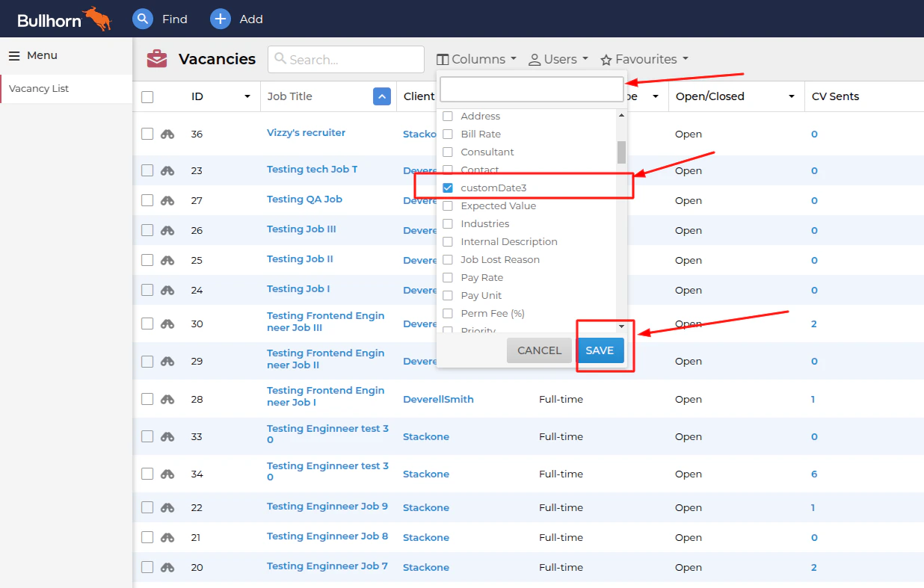The image size is (924, 588).
Task: Select the row checkbox for vacancy 28
Action: (x=147, y=399)
